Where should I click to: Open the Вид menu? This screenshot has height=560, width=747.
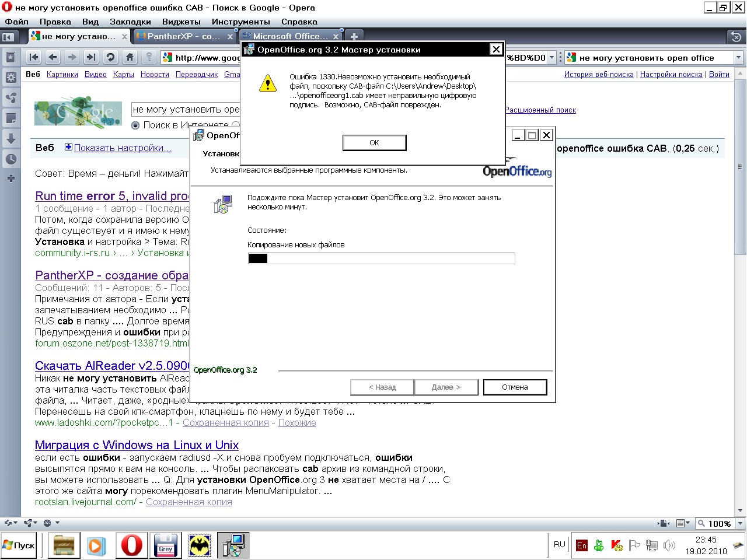[90, 22]
